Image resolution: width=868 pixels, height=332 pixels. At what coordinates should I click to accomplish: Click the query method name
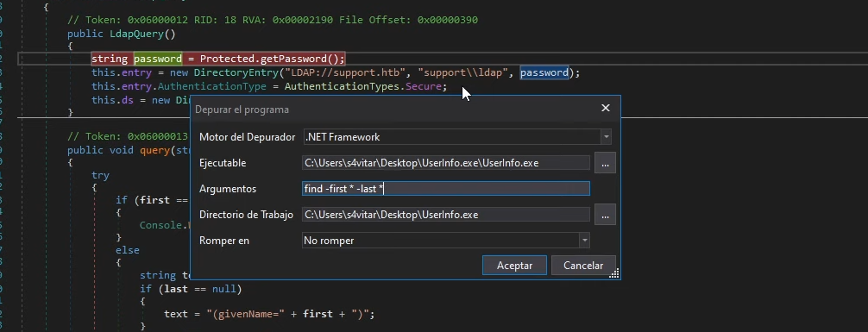pos(154,150)
